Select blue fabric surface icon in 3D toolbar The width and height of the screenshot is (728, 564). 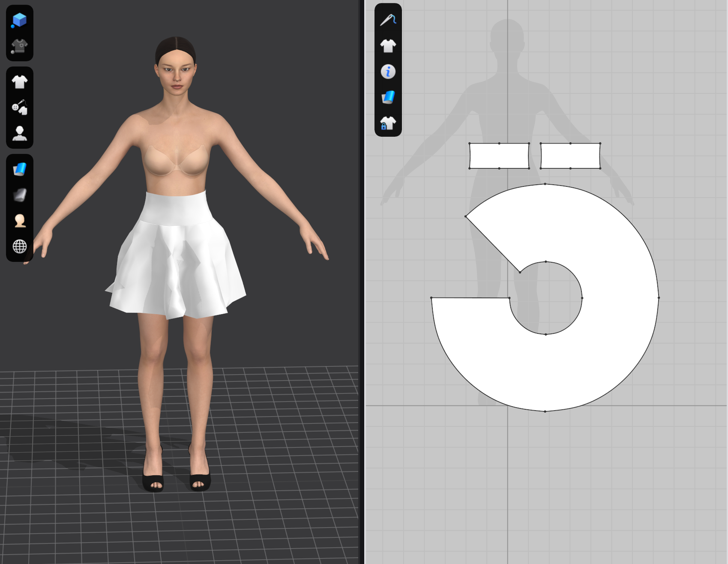coord(19,169)
